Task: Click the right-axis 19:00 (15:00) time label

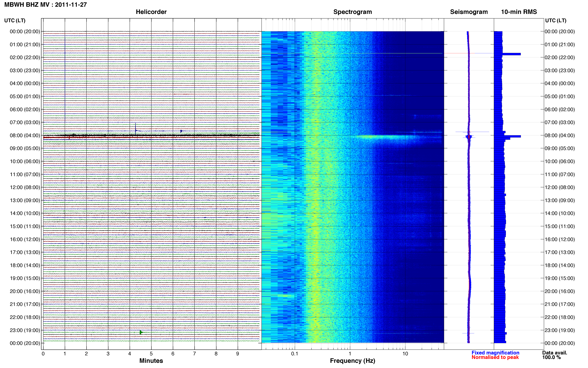Action: click(560, 278)
